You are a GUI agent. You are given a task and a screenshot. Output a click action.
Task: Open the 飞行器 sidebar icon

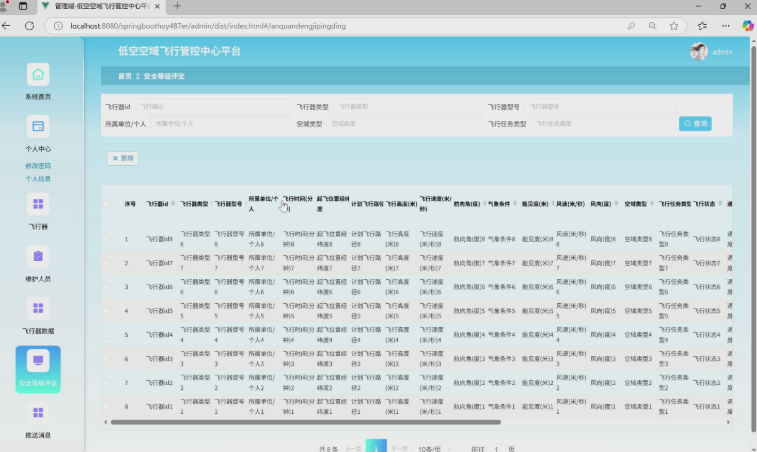click(x=38, y=204)
